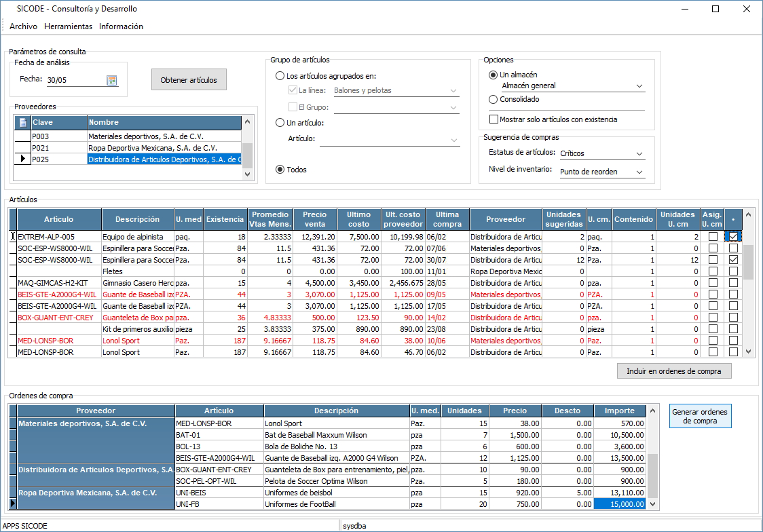Click the row marker beside UNI-FB order
763x532 pixels.
coord(12,504)
